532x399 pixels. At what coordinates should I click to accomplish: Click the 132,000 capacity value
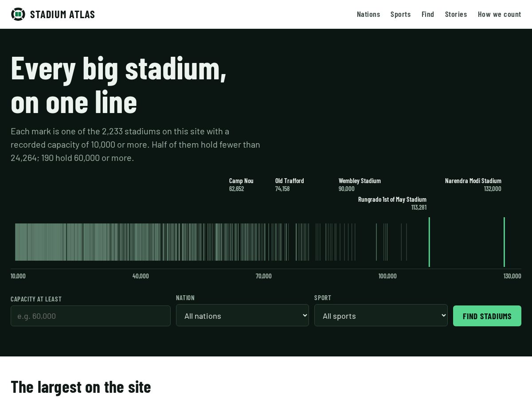coord(493,188)
